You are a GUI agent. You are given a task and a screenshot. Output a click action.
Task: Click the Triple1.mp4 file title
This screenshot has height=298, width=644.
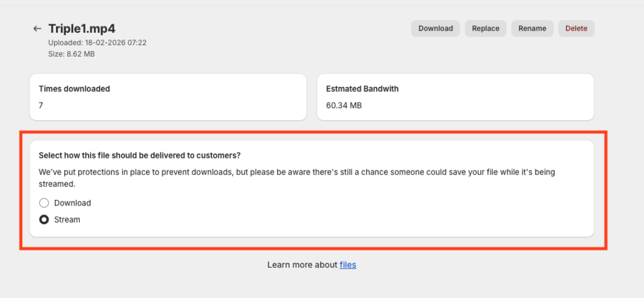pyautogui.click(x=82, y=29)
